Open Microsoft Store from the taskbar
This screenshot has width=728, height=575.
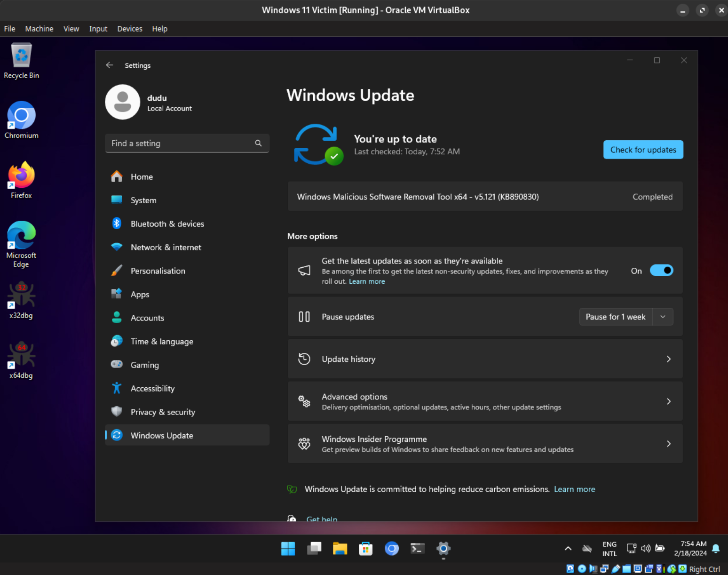tap(365, 548)
